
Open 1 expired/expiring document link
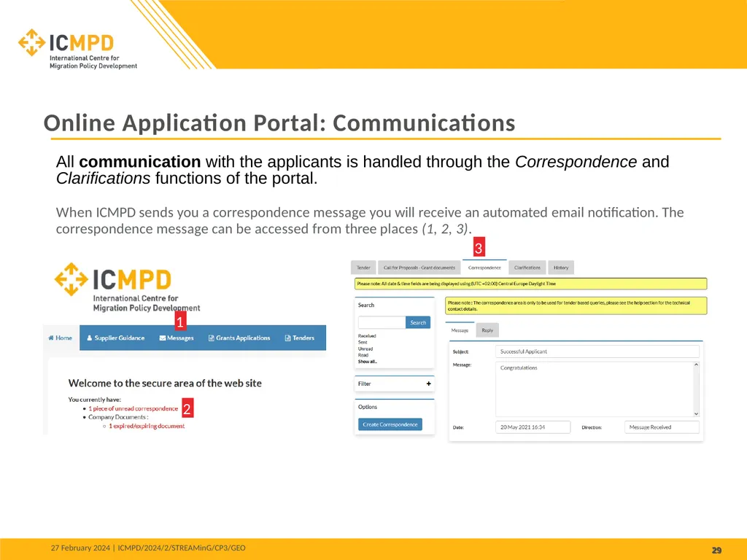[x=147, y=426]
